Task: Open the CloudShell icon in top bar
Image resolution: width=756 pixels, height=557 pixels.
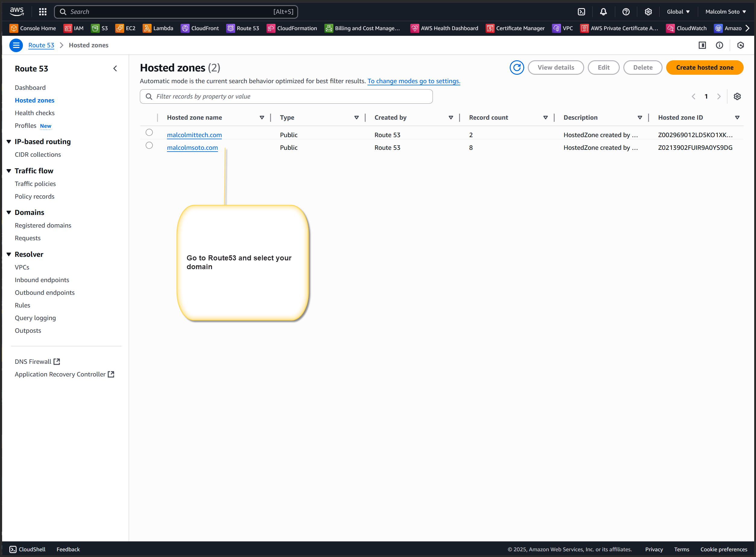Action: click(581, 12)
